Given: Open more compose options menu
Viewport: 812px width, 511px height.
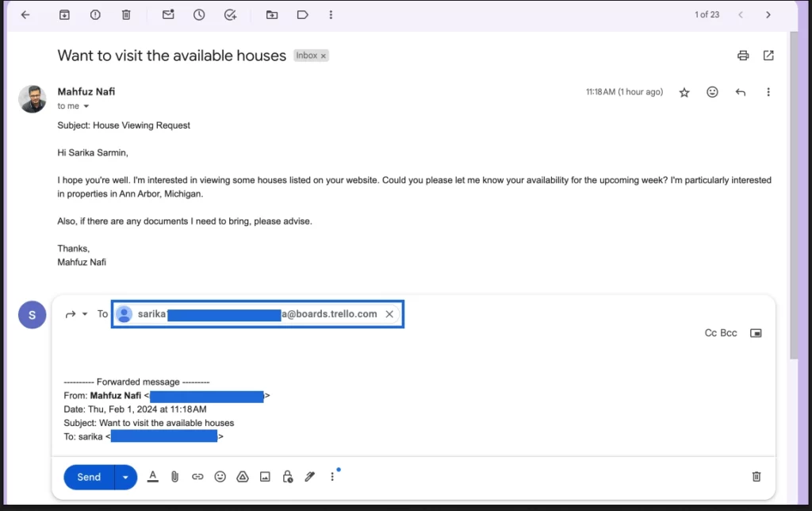Looking at the screenshot, I should coord(332,476).
